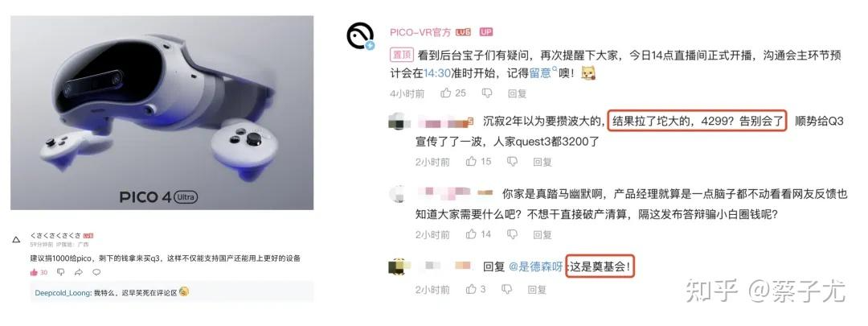The width and height of the screenshot is (868, 326).
Task: View the PICO 4 Ultra headset image
Action: click(162, 113)
